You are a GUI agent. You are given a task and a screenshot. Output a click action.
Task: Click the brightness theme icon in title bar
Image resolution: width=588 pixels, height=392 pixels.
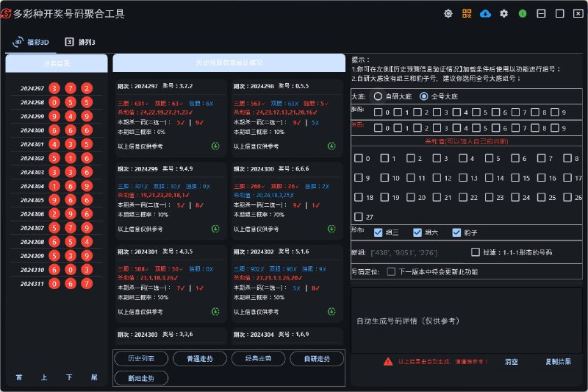[x=448, y=13]
